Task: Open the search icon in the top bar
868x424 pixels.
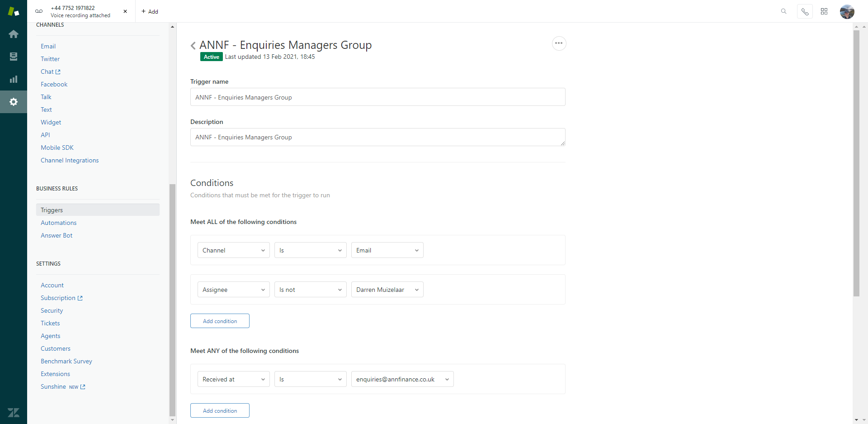Action: click(783, 11)
